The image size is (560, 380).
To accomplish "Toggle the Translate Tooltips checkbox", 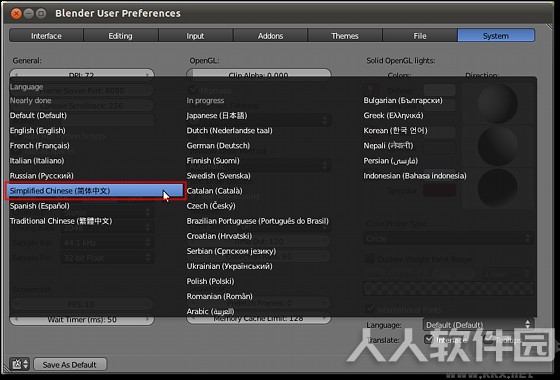I will pos(488,339).
